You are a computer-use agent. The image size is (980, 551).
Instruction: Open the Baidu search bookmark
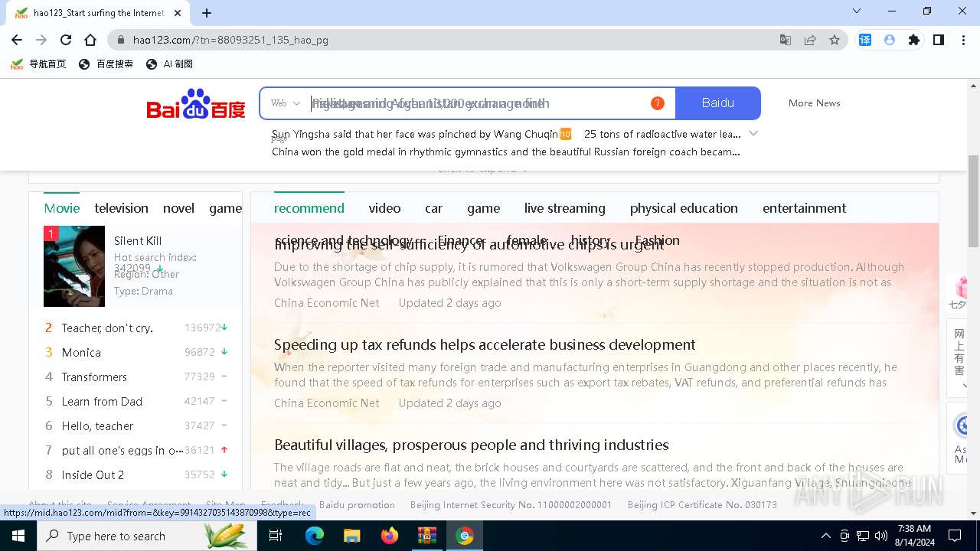(106, 64)
